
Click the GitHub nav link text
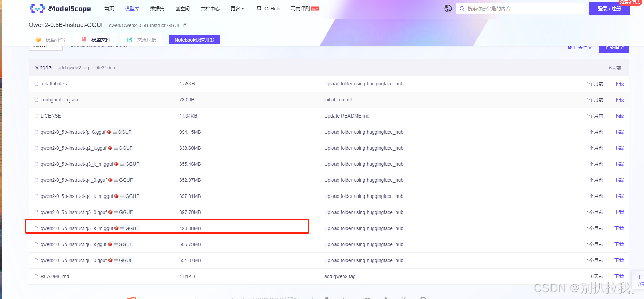[272, 9]
